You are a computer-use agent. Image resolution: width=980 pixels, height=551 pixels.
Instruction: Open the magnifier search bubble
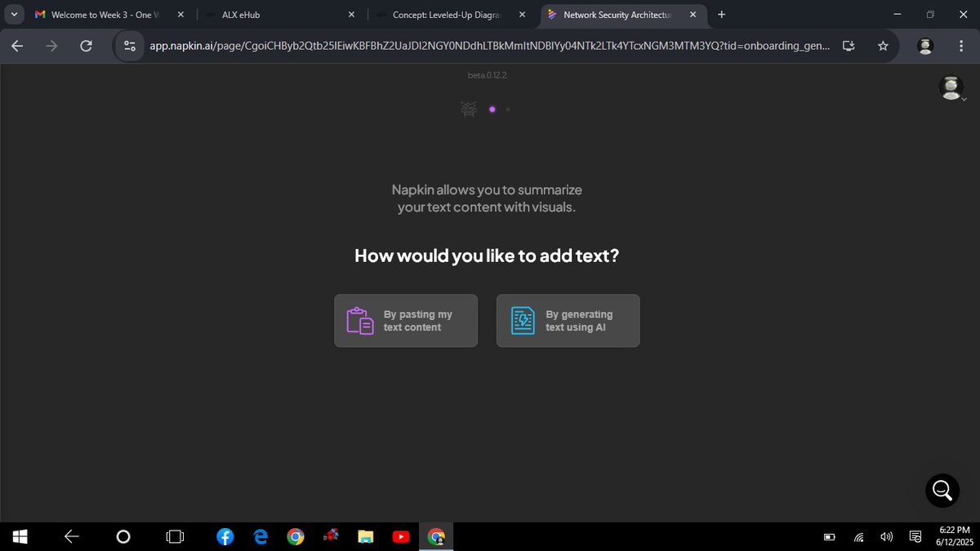click(942, 490)
